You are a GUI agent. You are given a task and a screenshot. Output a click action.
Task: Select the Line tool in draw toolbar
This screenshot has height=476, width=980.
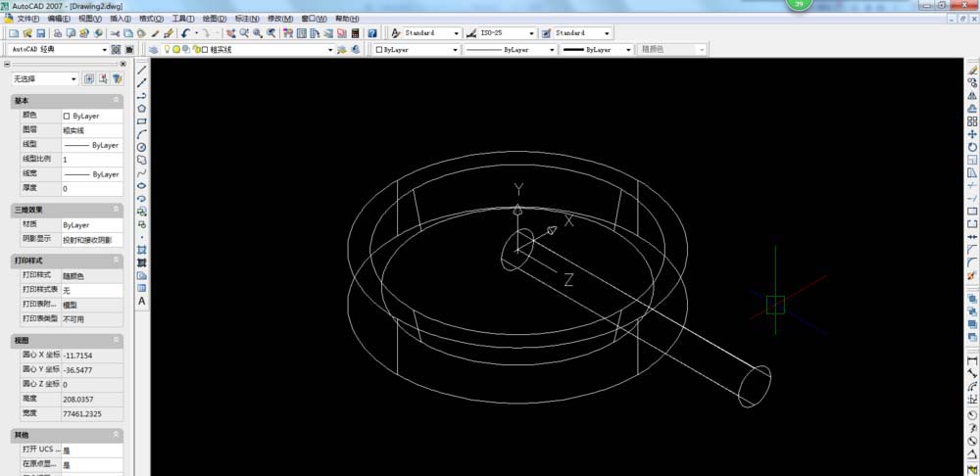click(x=142, y=70)
